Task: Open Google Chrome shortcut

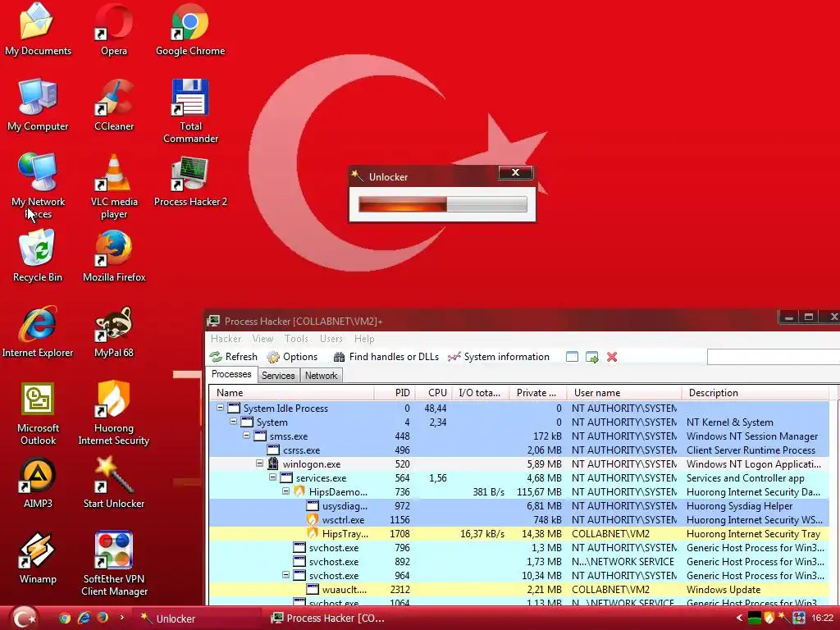Action: (x=190, y=29)
